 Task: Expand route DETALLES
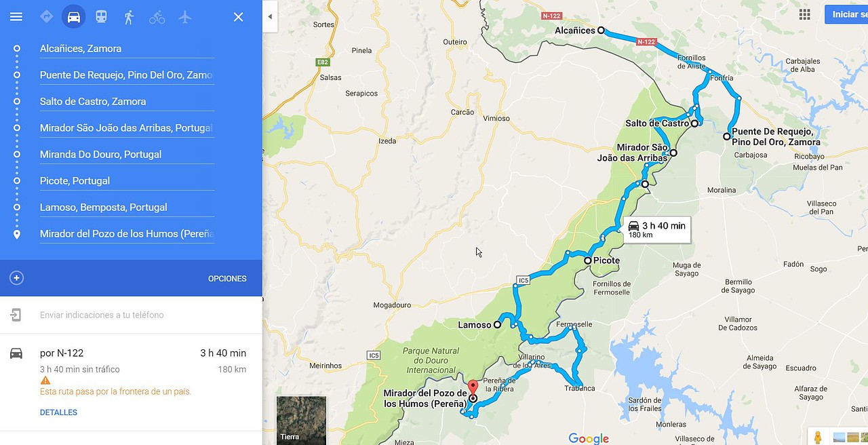(x=58, y=412)
